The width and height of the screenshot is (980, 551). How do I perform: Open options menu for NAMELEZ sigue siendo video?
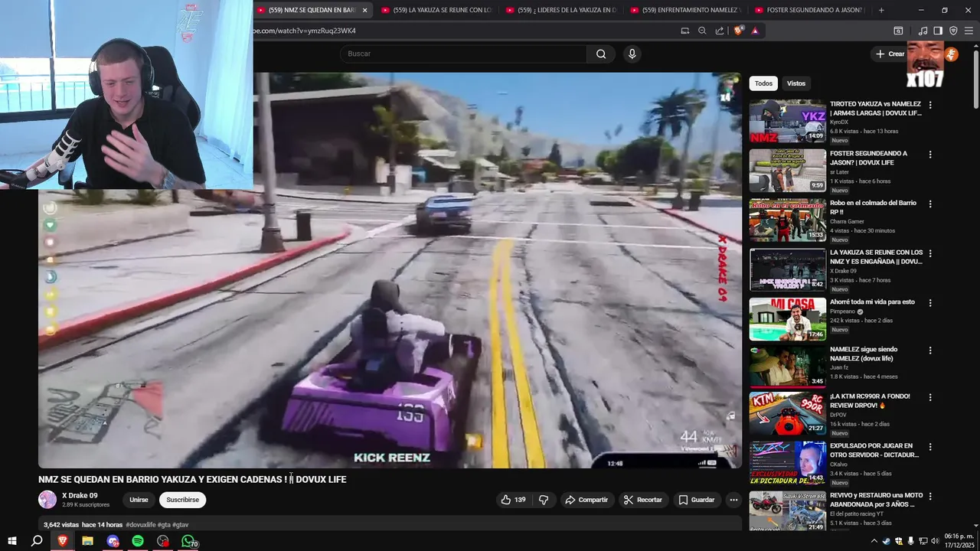point(930,350)
